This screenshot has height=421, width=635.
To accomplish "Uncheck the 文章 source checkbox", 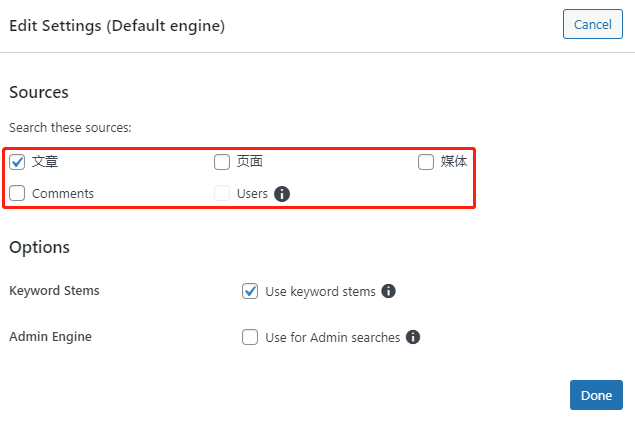I will click(17, 162).
